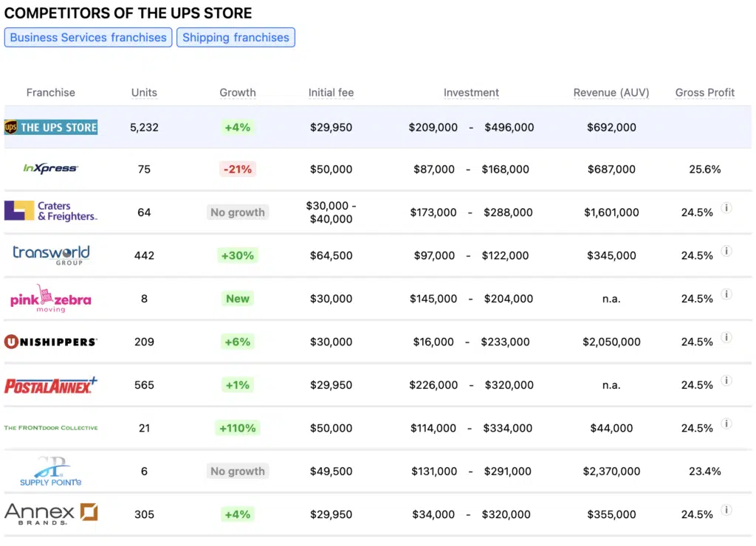Viewport: 756px width, 546px height.
Task: Select the New badge on Pink Zebra row
Action: click(x=238, y=298)
